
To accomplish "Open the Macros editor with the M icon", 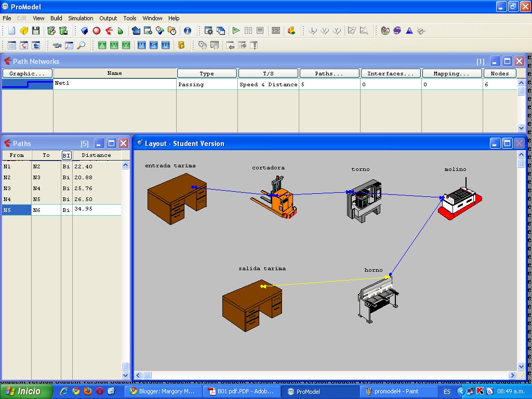I will click(141, 45).
